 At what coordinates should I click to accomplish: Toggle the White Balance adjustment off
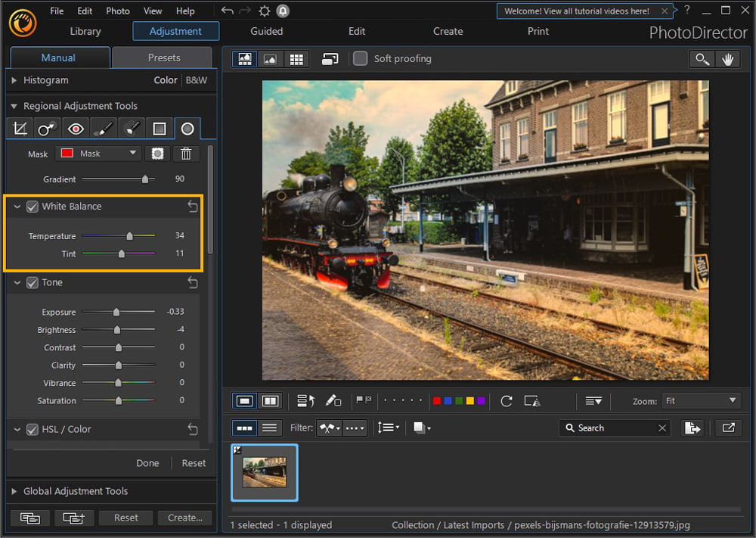point(32,206)
